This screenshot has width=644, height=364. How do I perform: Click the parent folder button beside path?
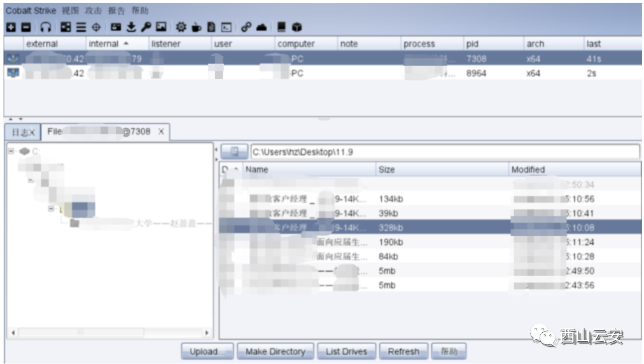pyautogui.click(x=234, y=151)
